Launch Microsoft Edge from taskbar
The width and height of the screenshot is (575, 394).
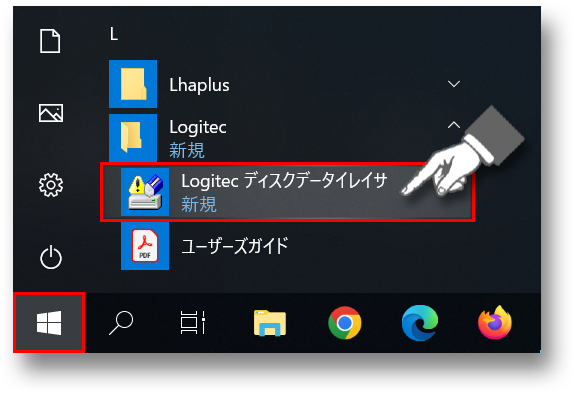(420, 323)
